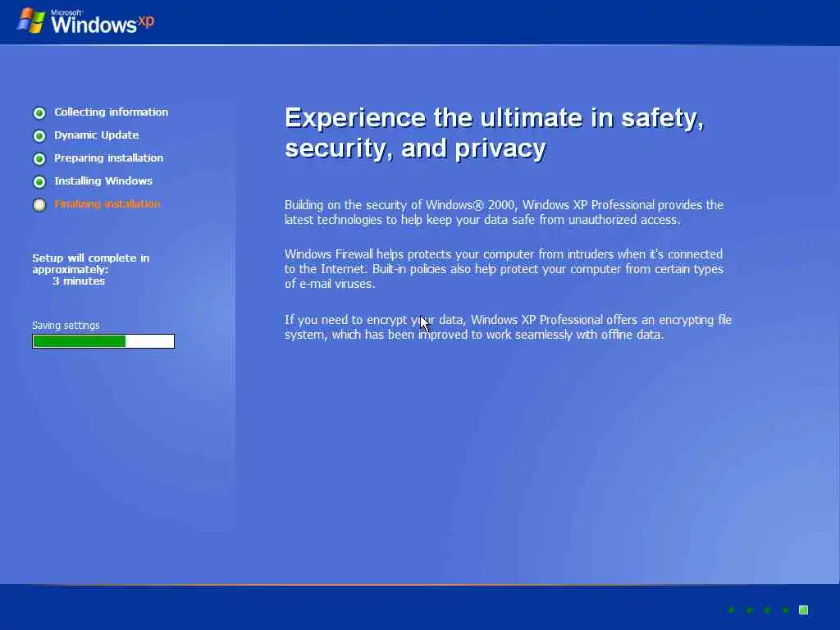
Task: Click the 'Saving settings' status label
Action: [x=66, y=325]
